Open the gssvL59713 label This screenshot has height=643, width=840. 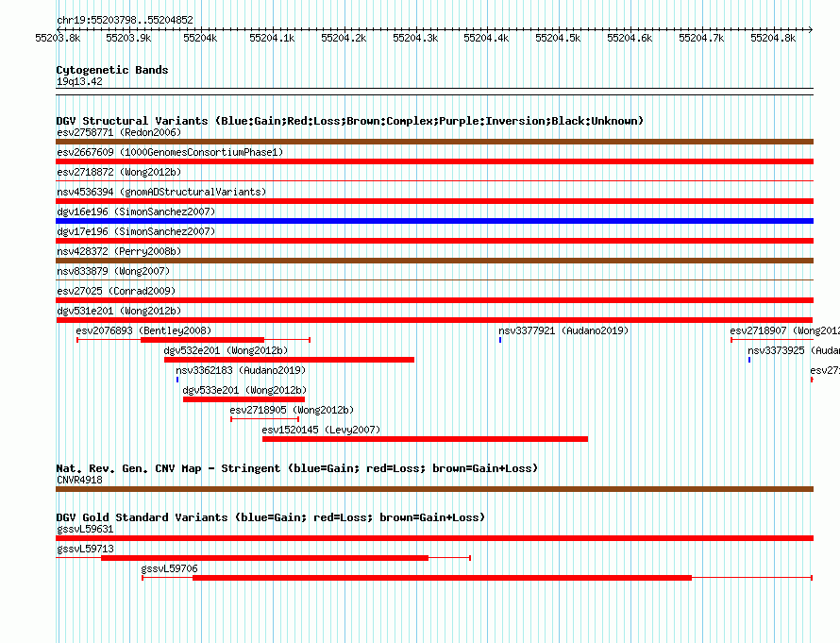[85, 549]
